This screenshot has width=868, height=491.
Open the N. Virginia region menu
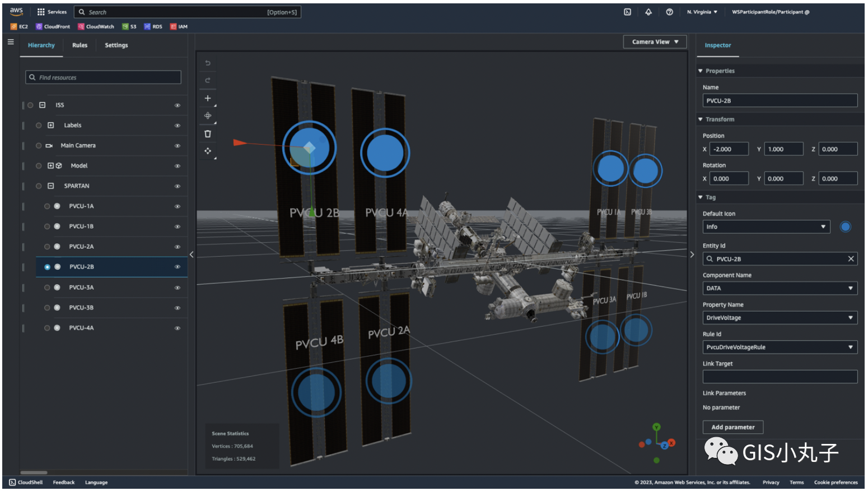(702, 12)
